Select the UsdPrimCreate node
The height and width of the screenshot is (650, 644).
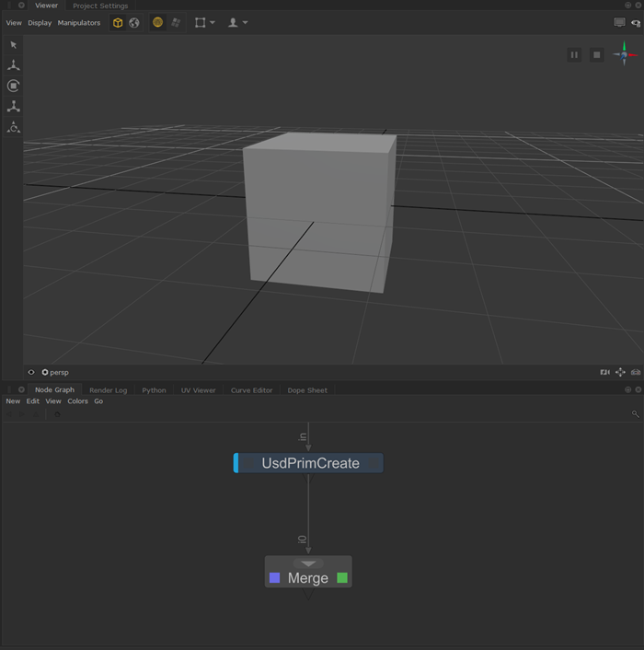309,463
